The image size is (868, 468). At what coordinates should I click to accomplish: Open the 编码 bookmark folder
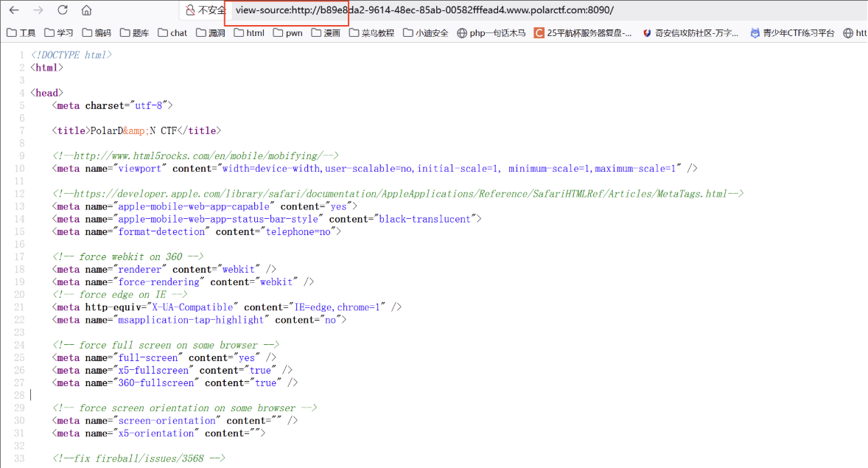(x=97, y=32)
